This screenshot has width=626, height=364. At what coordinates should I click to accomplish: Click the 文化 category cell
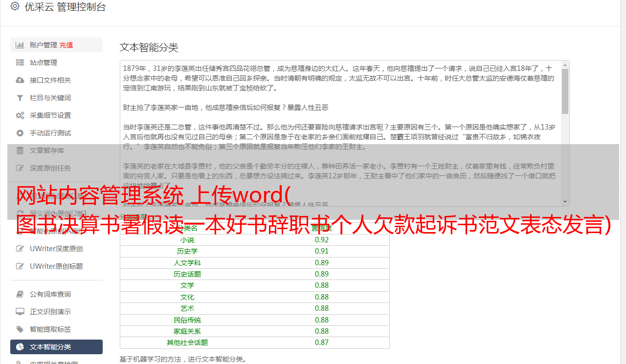click(x=187, y=297)
